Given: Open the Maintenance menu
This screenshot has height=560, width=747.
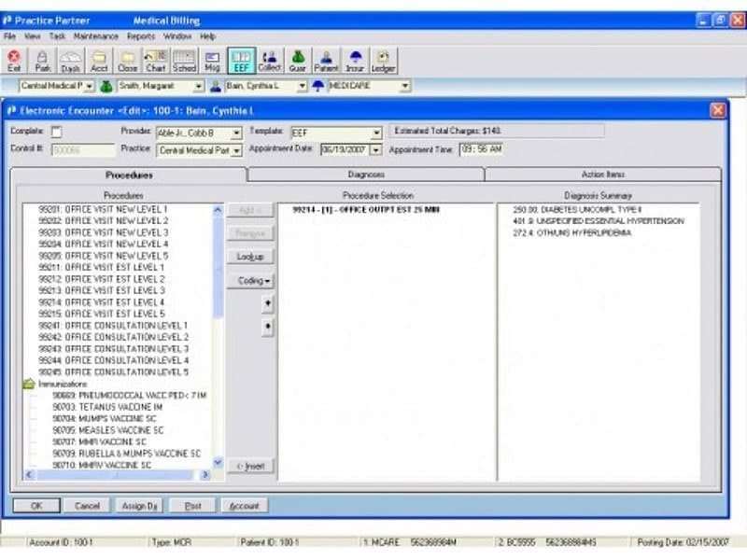Looking at the screenshot, I should pos(96,35).
